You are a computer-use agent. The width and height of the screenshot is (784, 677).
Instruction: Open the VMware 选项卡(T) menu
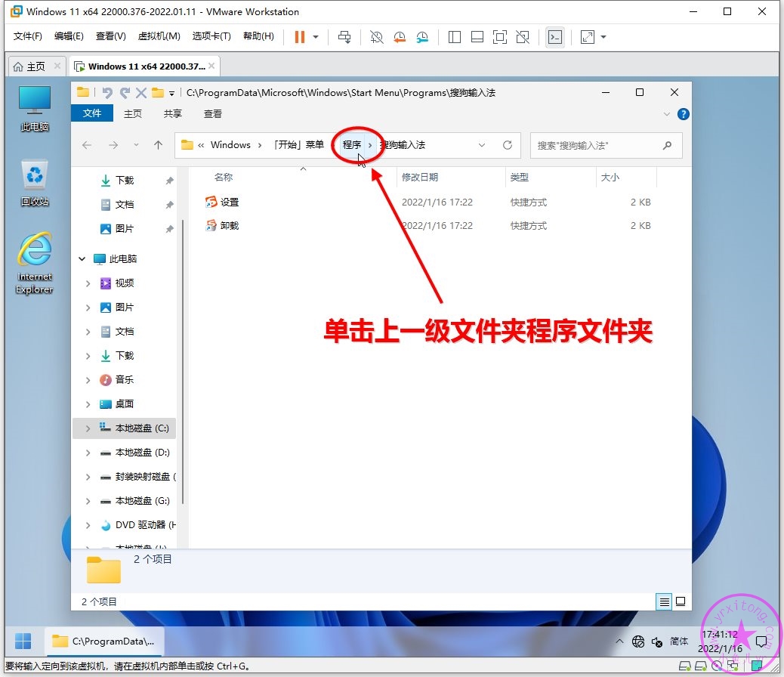211,36
